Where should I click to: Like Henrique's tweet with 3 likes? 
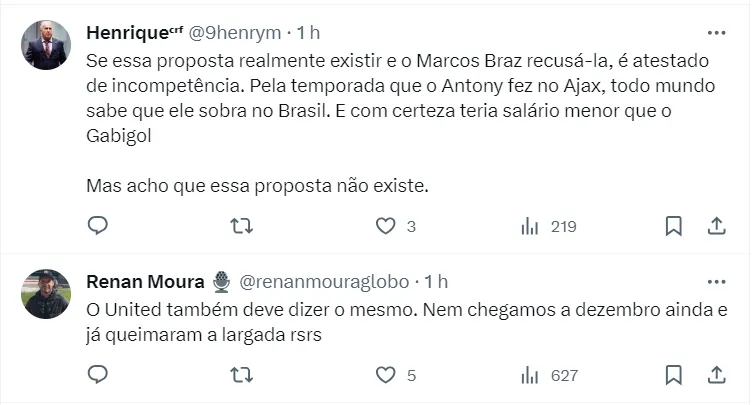coord(386,226)
